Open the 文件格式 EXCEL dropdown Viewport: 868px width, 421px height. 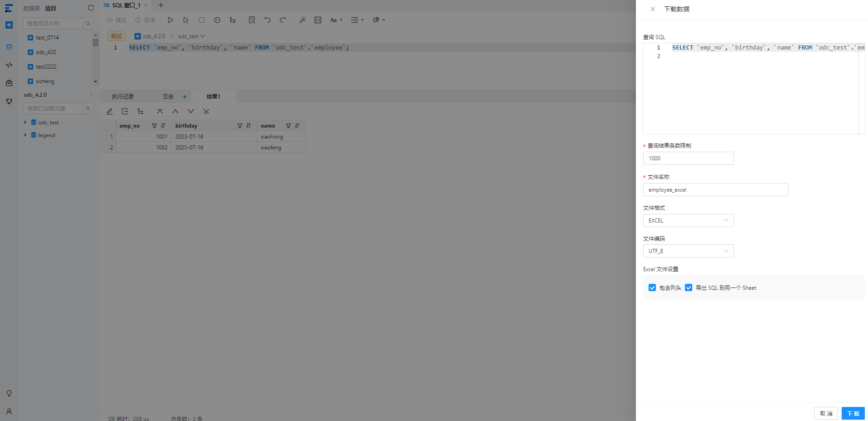[688, 220]
